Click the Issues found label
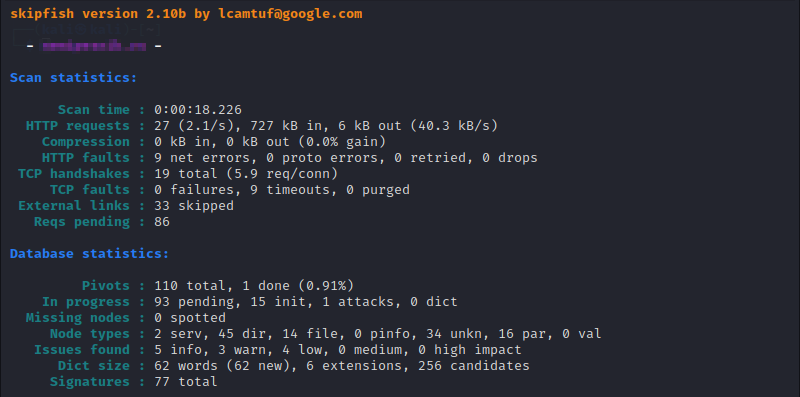This screenshot has width=800, height=397. [x=82, y=350]
